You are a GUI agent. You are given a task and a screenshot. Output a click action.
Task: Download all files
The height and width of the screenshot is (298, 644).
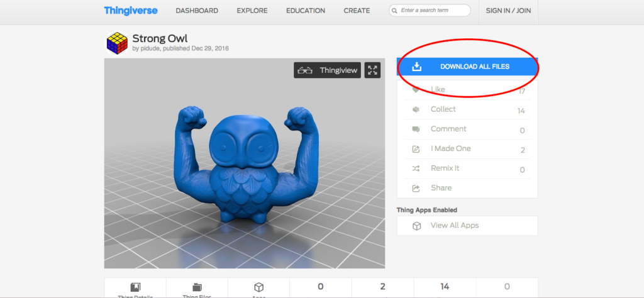(467, 67)
